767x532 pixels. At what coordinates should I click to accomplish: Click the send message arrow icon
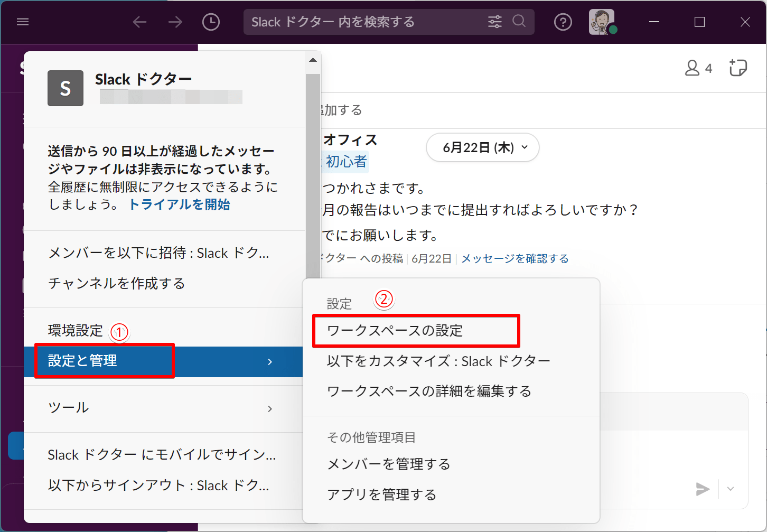(x=703, y=489)
